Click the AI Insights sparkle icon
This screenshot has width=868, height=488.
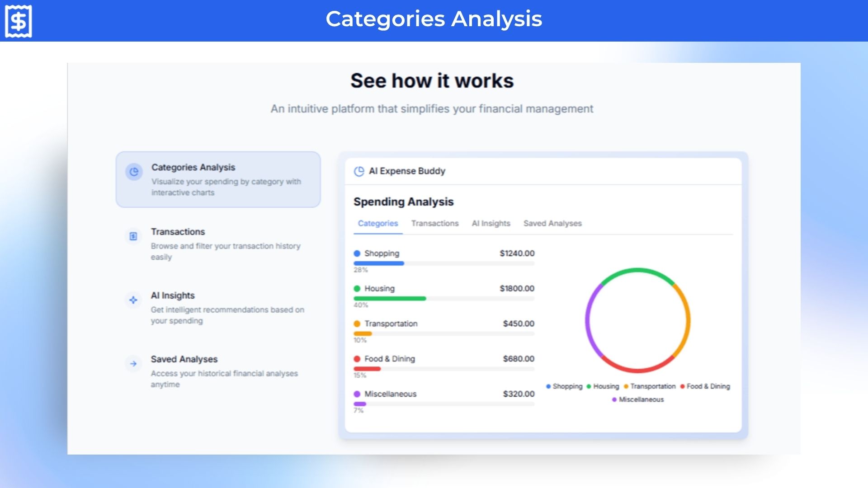(x=133, y=300)
